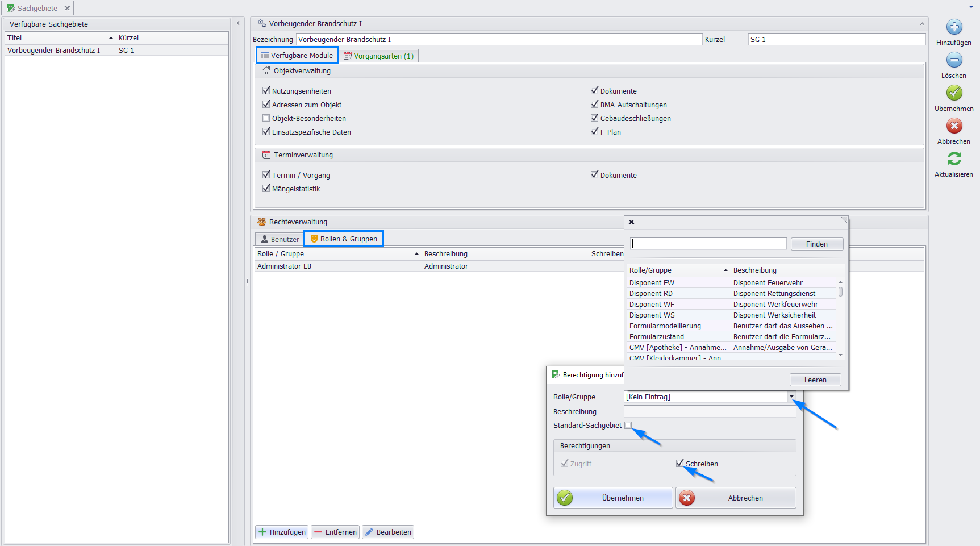Toggle the Standard-Sachgebiet checkbox
This screenshot has width=980, height=546.
point(628,426)
